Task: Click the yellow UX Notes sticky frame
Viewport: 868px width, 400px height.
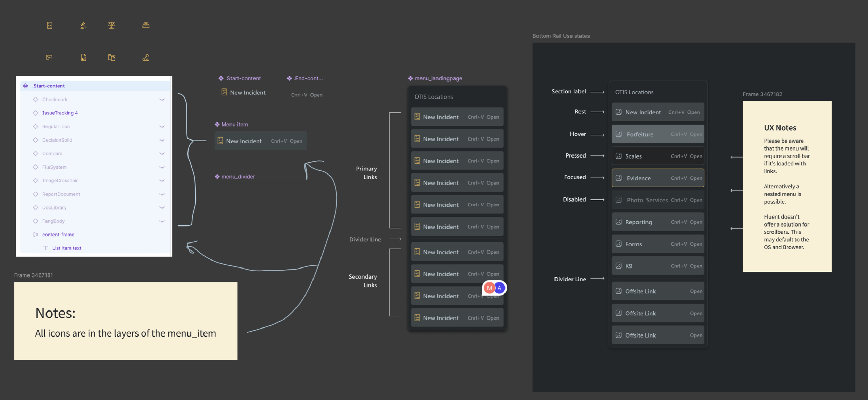Action: 786,186
